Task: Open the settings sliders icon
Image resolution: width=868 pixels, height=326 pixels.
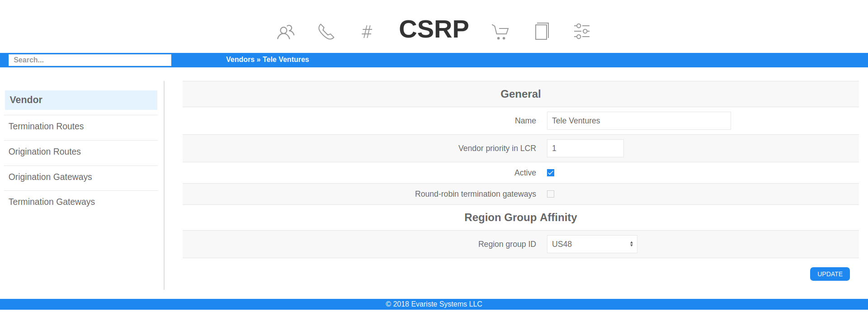Action: pyautogui.click(x=581, y=31)
